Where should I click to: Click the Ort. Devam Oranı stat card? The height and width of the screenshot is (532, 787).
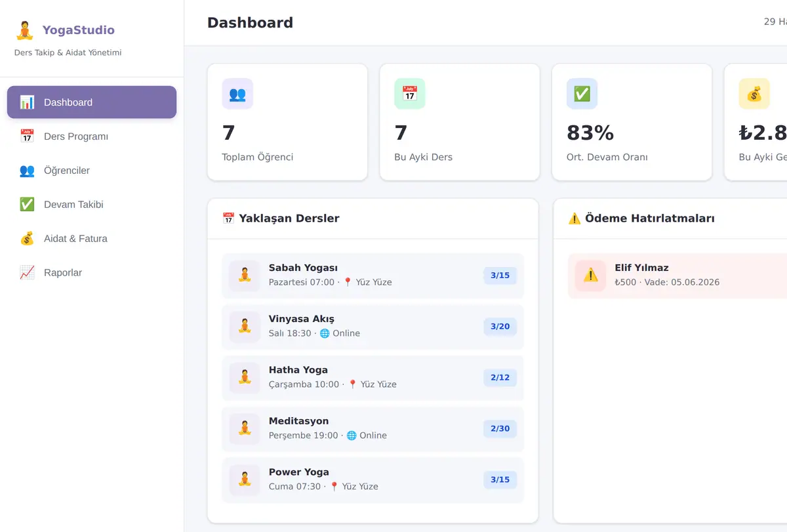pos(632,122)
